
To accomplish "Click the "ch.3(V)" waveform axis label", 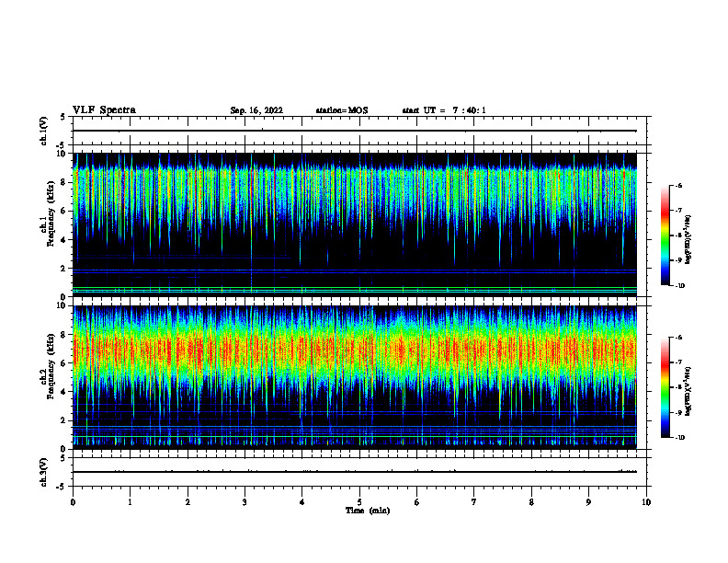I will coord(44,472).
